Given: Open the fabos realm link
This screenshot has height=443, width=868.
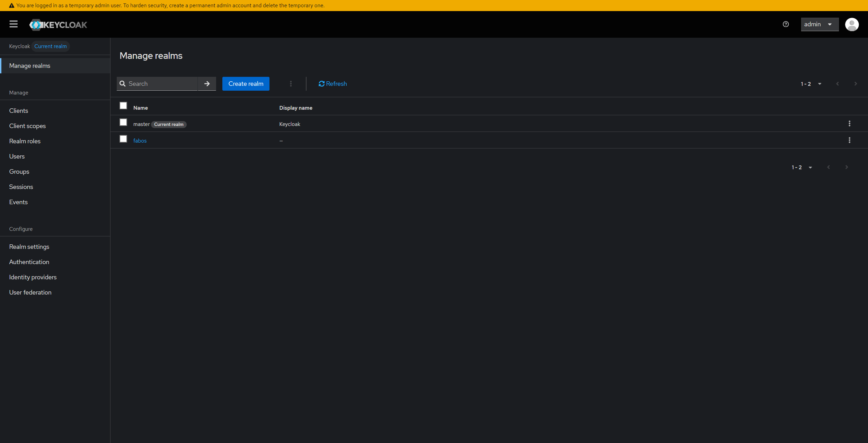Looking at the screenshot, I should pos(140,141).
